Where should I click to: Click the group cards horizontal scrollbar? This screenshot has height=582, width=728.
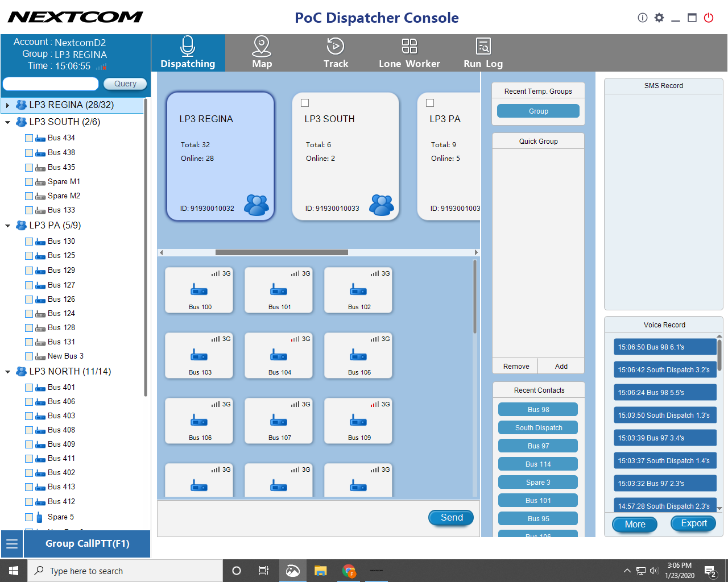tap(282, 252)
